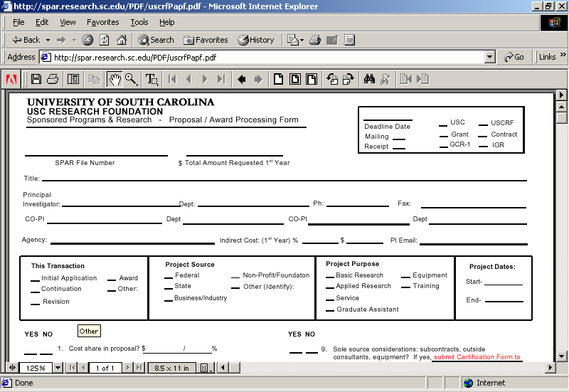
Task: Print from Internet Explorer toolbar
Action: [x=315, y=40]
